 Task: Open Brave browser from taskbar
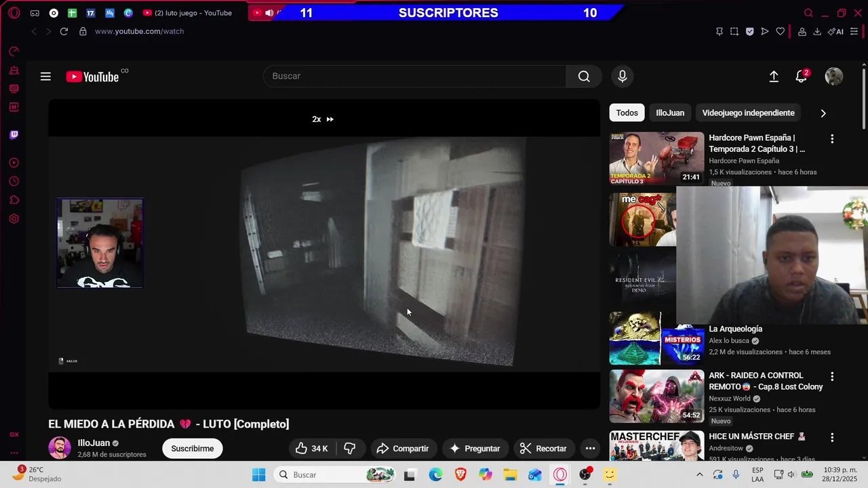click(460, 474)
